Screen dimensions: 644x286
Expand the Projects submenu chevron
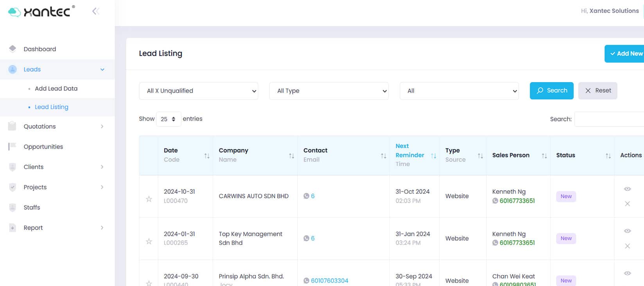tap(102, 187)
